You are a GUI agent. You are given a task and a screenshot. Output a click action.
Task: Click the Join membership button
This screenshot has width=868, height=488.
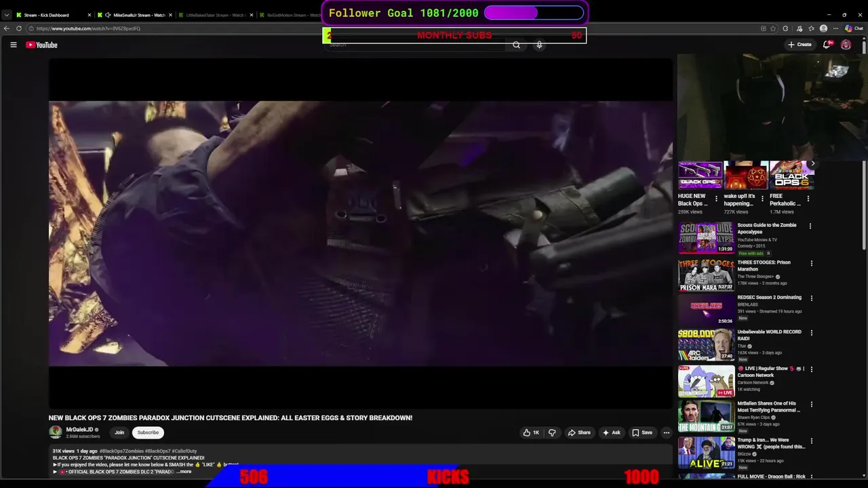pos(119,432)
